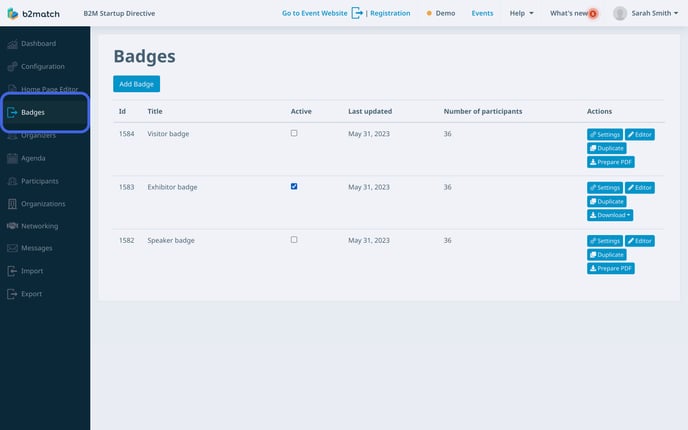Duplicate the Speaker badge
Viewport: 688px width, 430px height.
[x=606, y=254]
